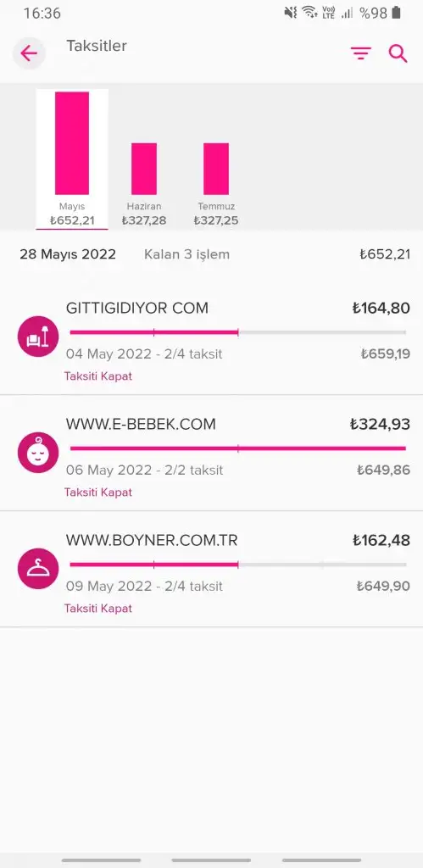Screen dimensions: 423x868
Task: Open the WWW.E-BEBEK.COM transaction row
Action: coord(212,453)
